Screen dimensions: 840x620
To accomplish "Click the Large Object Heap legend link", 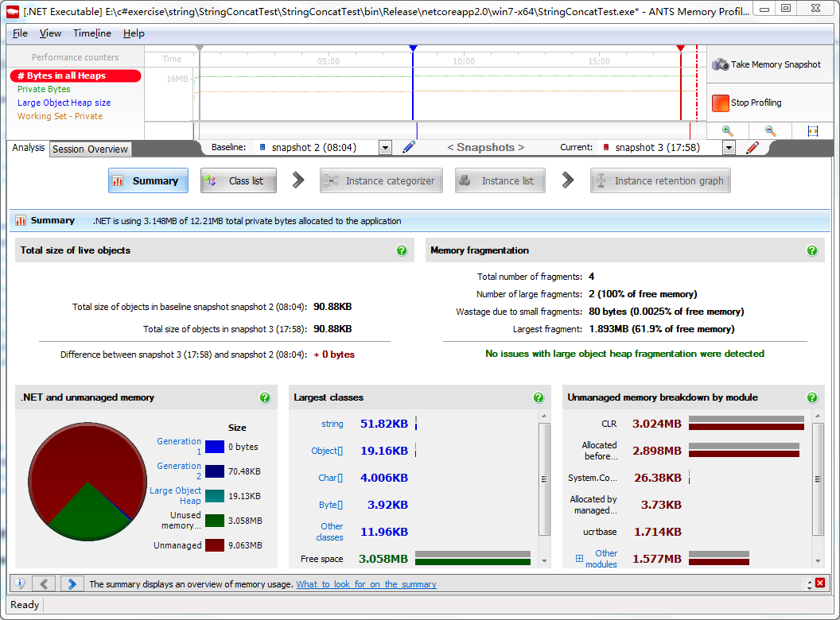I will pyautogui.click(x=175, y=496).
